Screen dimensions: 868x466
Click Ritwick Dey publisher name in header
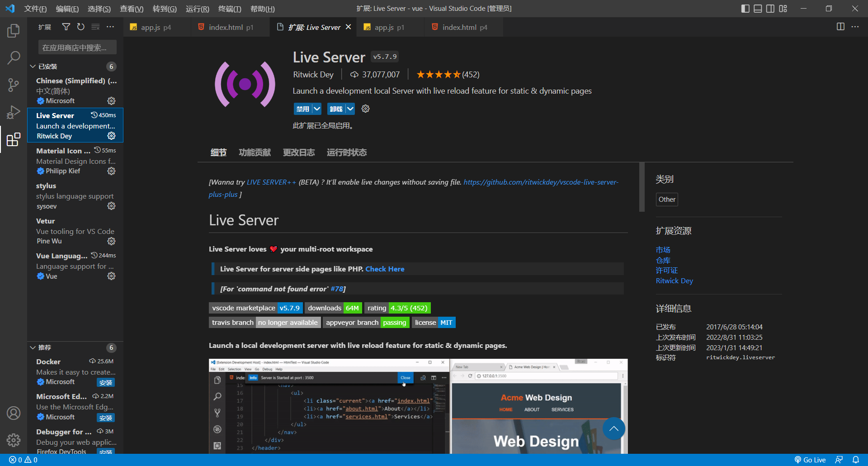pos(313,75)
